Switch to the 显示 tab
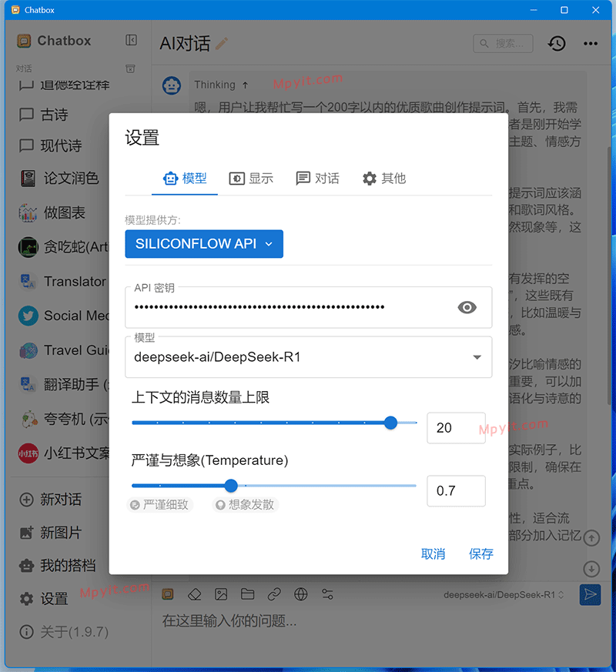This screenshot has height=672, width=616. 251,179
